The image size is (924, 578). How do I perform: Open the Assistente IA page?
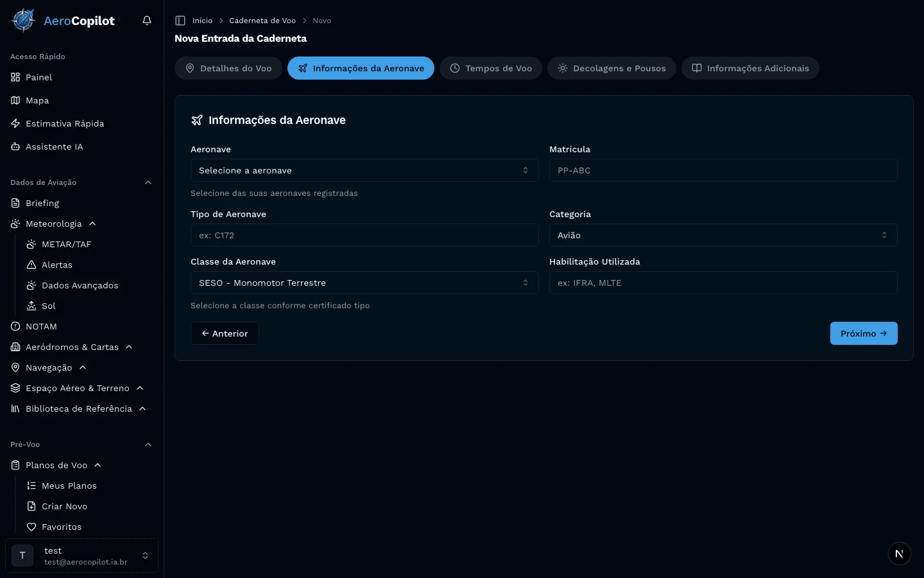point(54,146)
